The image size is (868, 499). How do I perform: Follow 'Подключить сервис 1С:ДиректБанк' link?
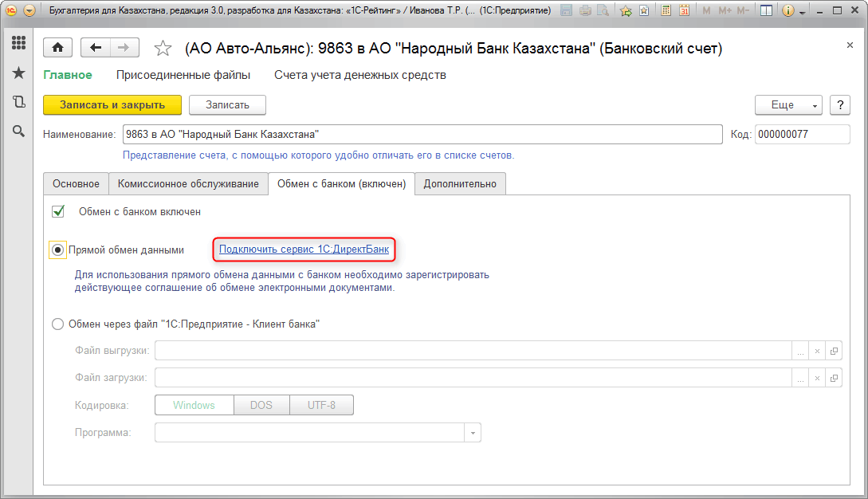click(304, 250)
